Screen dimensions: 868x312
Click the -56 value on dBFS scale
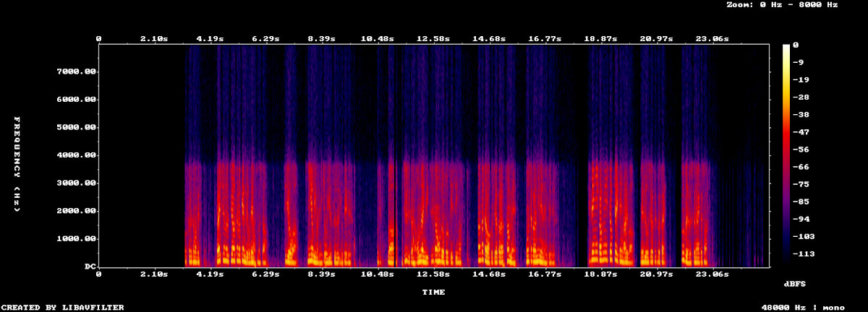(x=801, y=149)
